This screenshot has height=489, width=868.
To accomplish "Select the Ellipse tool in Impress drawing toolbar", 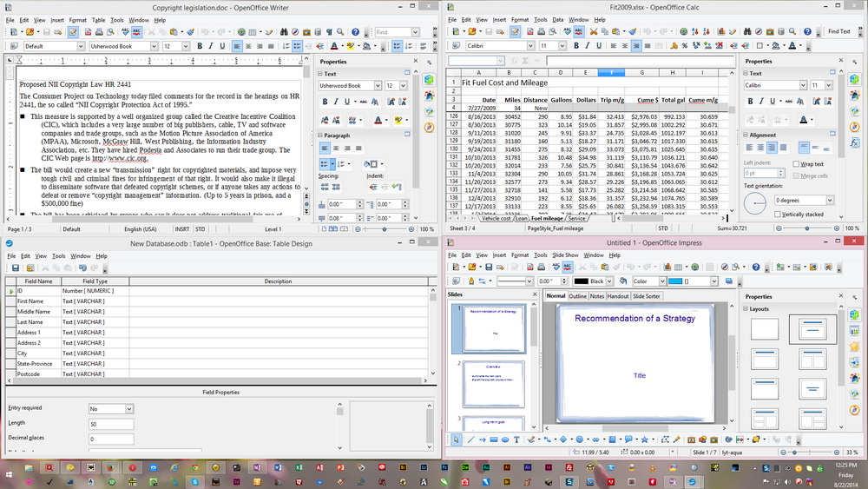I will (x=505, y=439).
